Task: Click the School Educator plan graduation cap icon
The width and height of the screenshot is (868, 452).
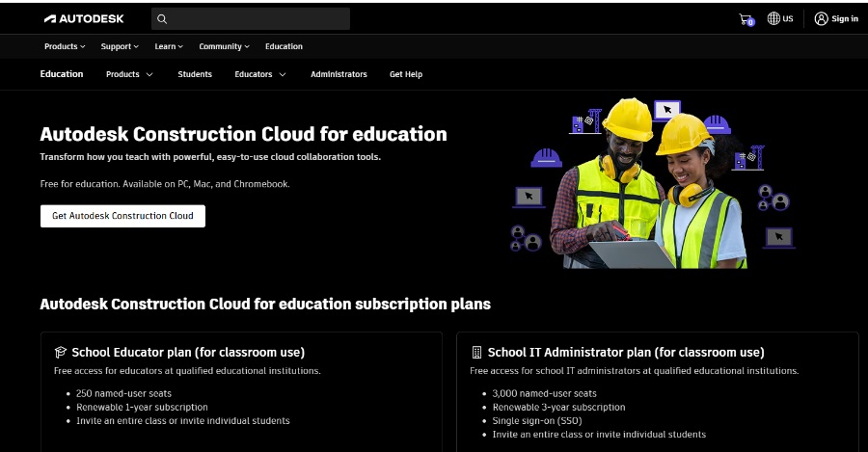Action: point(61,352)
